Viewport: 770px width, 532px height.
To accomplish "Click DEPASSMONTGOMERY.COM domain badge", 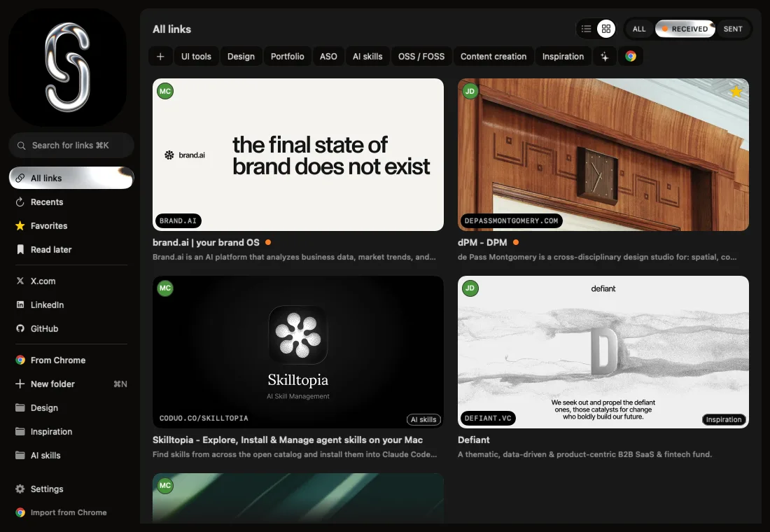I will 511,221.
